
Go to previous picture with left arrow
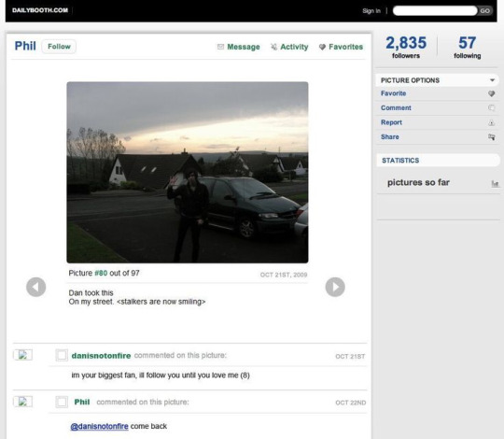click(x=36, y=287)
